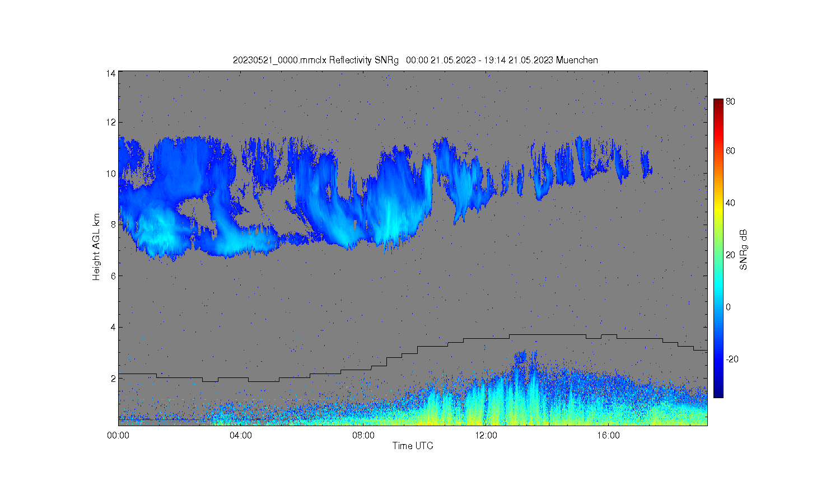This screenshot has height=504, width=840.
Task: Click the y-axis tick label 12
Action: (111, 123)
